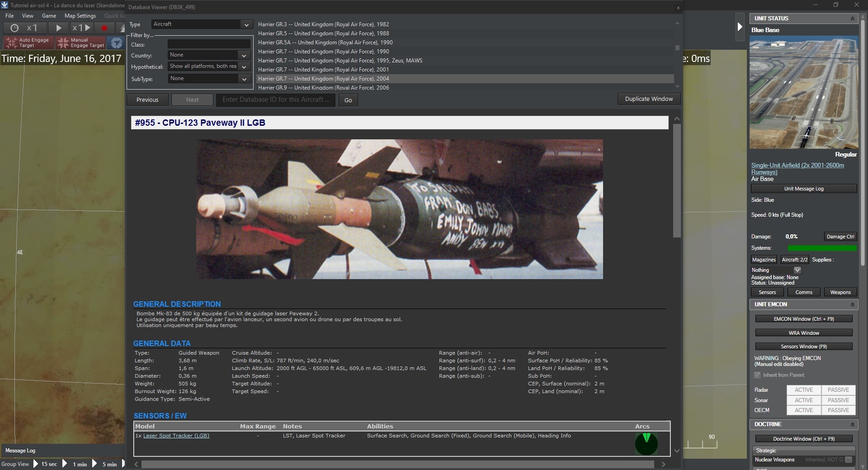868x470 pixels.
Task: Click the Enter Database ID input field
Action: [276, 100]
